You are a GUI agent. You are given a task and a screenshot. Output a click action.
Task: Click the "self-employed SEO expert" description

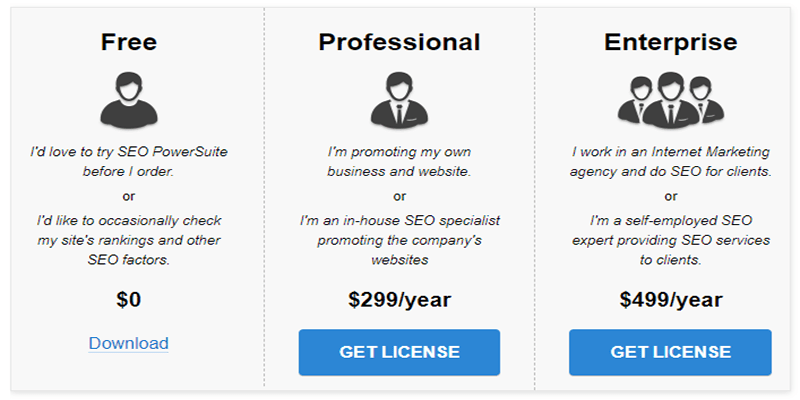(x=670, y=240)
